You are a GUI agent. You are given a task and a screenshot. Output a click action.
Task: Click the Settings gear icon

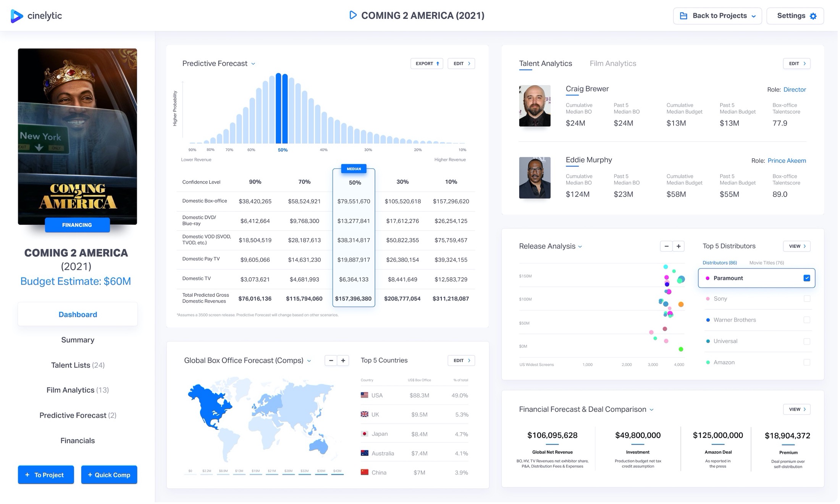point(813,16)
